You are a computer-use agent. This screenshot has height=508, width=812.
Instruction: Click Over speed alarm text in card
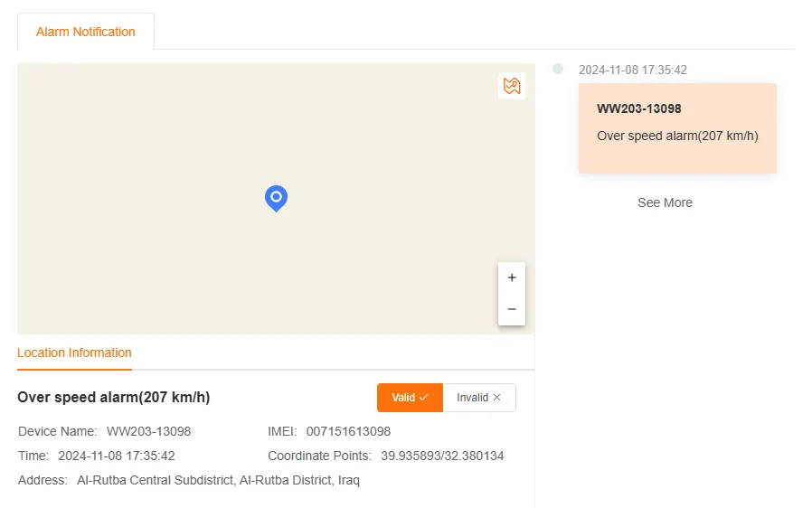(677, 136)
